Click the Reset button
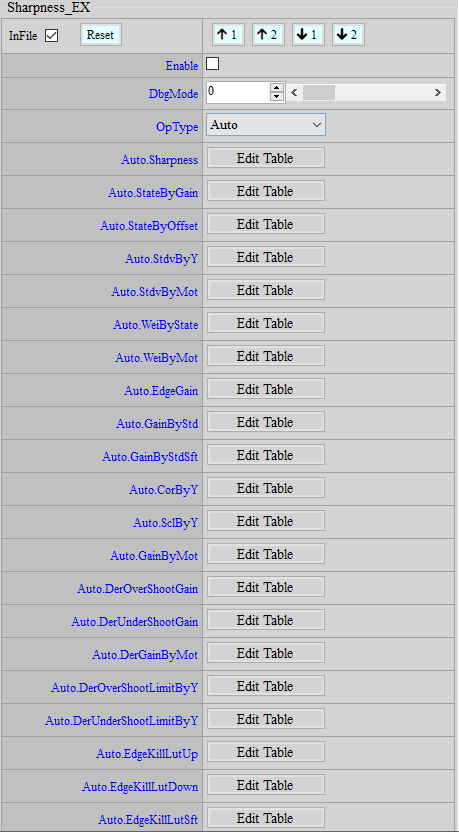The height and width of the screenshot is (832, 459). [100, 35]
